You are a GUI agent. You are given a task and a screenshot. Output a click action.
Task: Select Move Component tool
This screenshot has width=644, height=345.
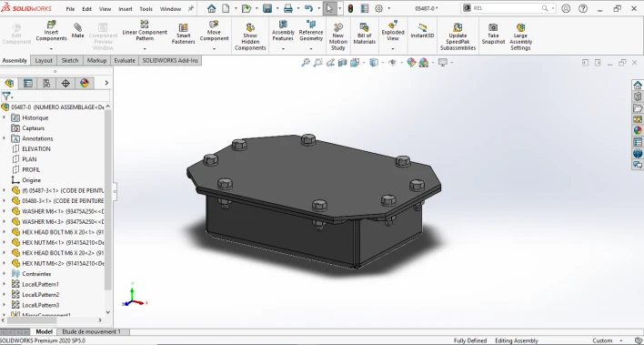[x=214, y=31]
